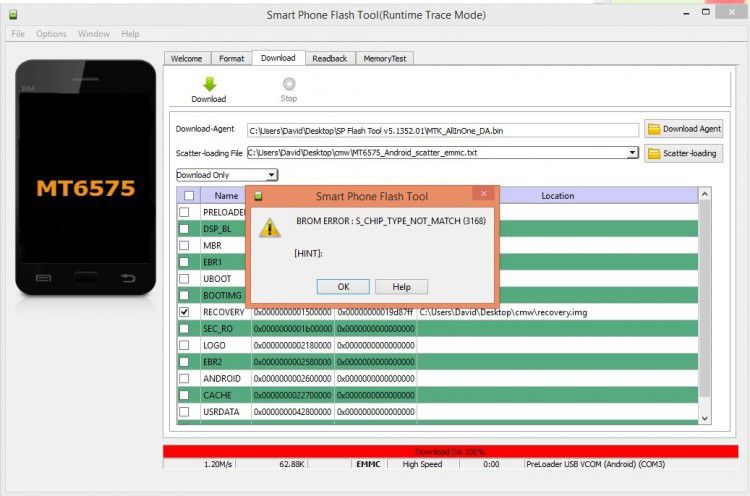Click the 1.20M/s transfer rate status
The width and height of the screenshot is (750, 496).
tap(218, 464)
